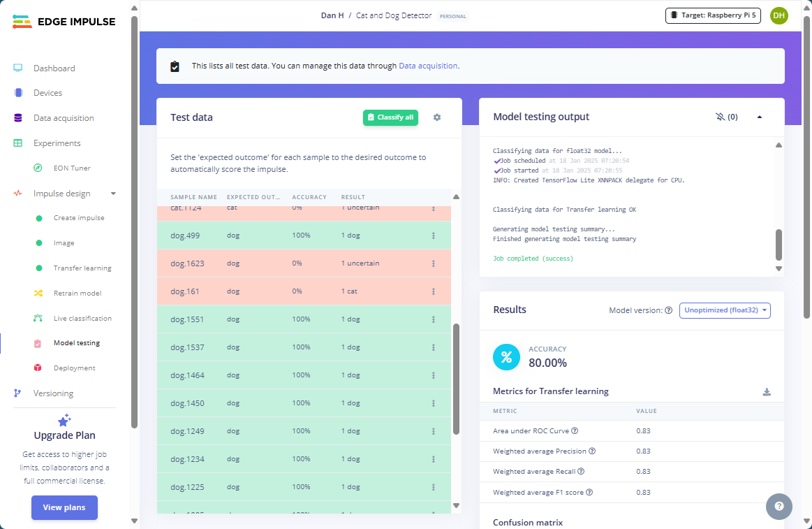Open the DH user avatar menu

tap(778, 15)
